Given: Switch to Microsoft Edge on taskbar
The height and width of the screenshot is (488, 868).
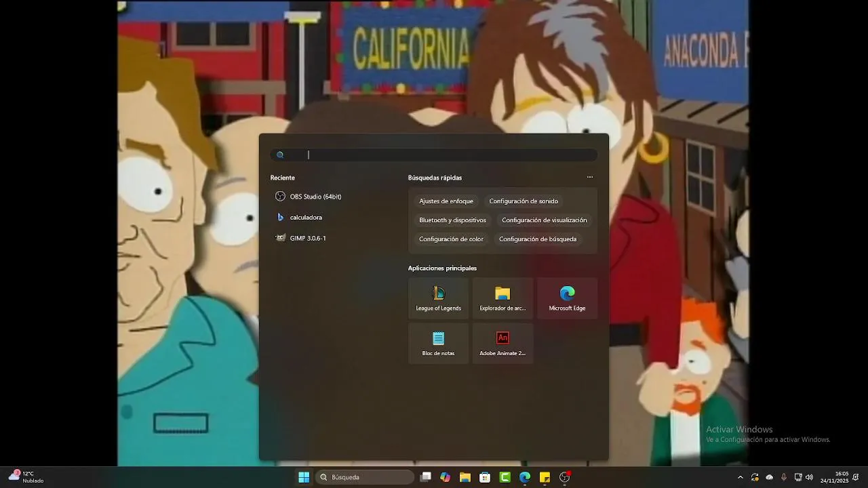Looking at the screenshot, I should coord(525,477).
